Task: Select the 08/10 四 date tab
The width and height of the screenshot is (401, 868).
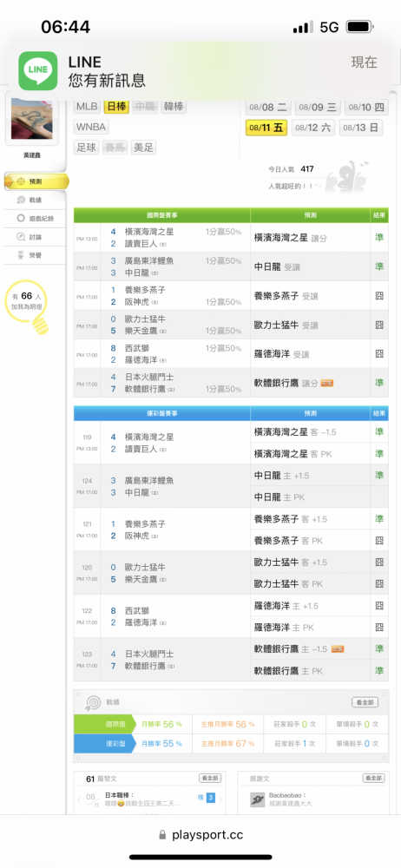Action: pos(366,108)
